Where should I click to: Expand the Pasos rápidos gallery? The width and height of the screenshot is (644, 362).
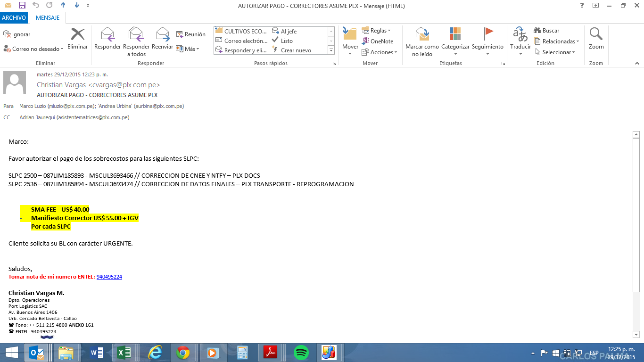click(331, 50)
